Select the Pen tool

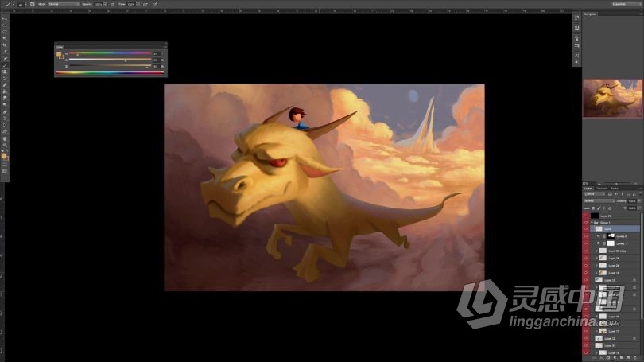pyautogui.click(x=5, y=111)
